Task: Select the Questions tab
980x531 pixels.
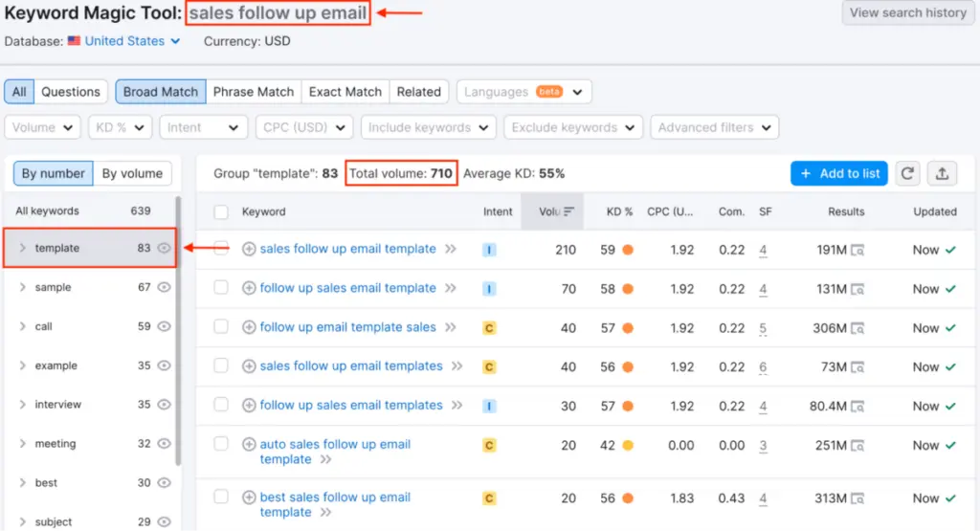Action: tap(70, 92)
